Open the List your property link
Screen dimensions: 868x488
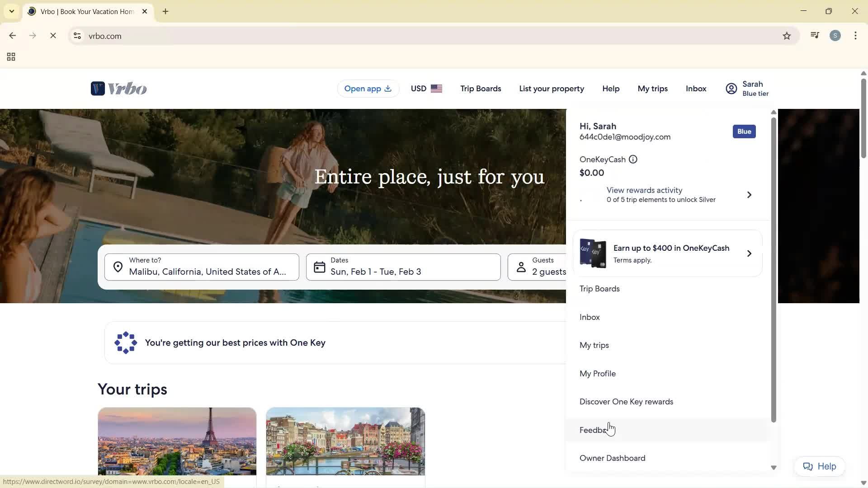pyautogui.click(x=552, y=88)
